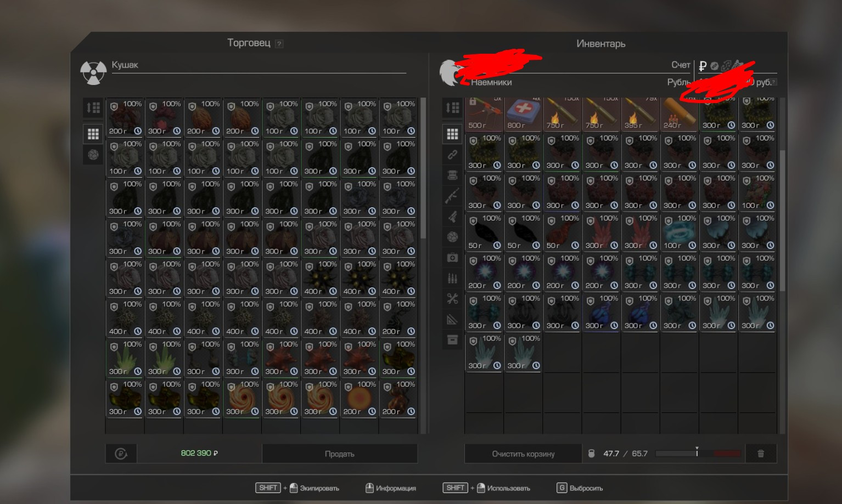842x504 pixels.
Task: Click the Информация hint label
Action: tap(396, 488)
